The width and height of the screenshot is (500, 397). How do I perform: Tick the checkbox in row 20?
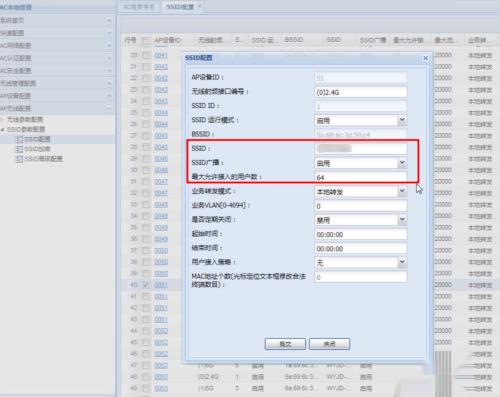point(146,55)
